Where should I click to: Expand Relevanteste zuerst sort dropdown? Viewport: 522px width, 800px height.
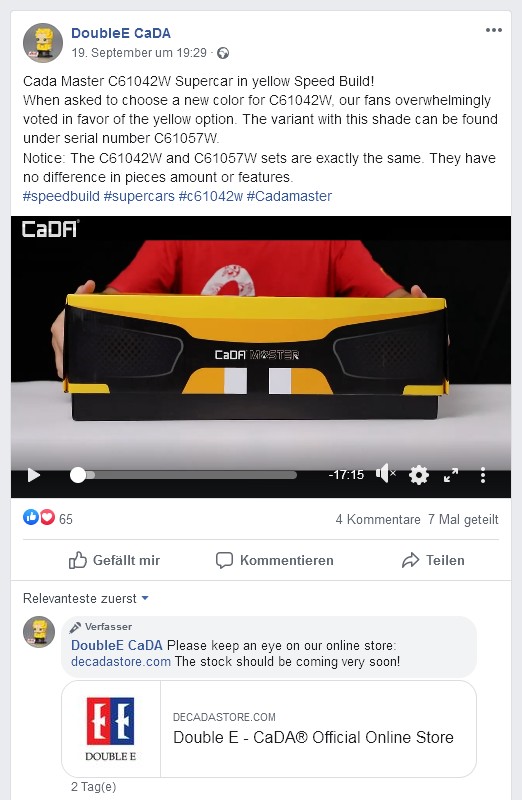click(86, 598)
